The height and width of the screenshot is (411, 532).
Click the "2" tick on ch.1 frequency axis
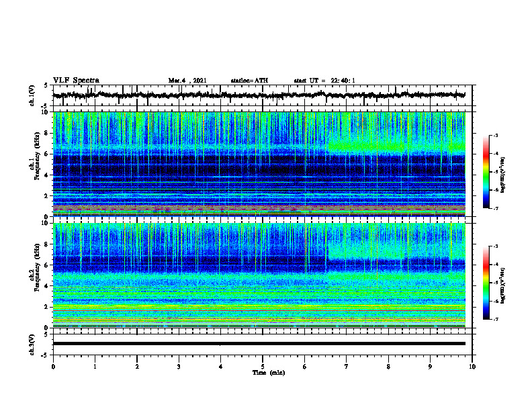click(x=47, y=196)
